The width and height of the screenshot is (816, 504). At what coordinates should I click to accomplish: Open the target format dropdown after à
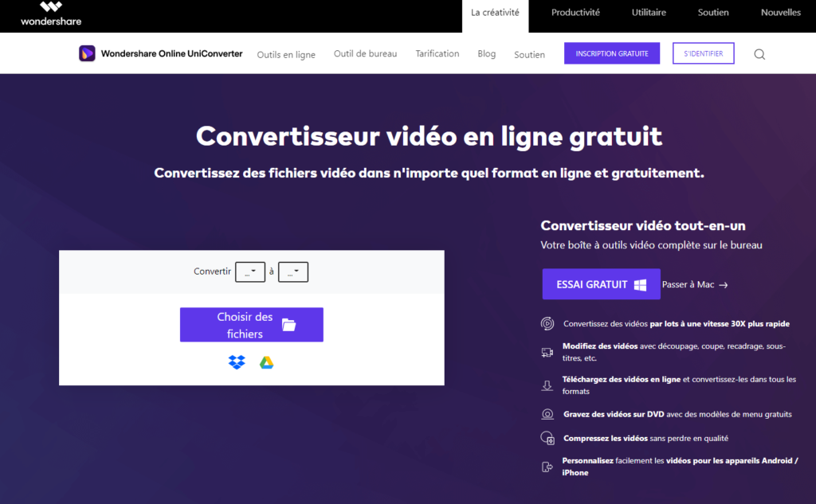pyautogui.click(x=293, y=272)
